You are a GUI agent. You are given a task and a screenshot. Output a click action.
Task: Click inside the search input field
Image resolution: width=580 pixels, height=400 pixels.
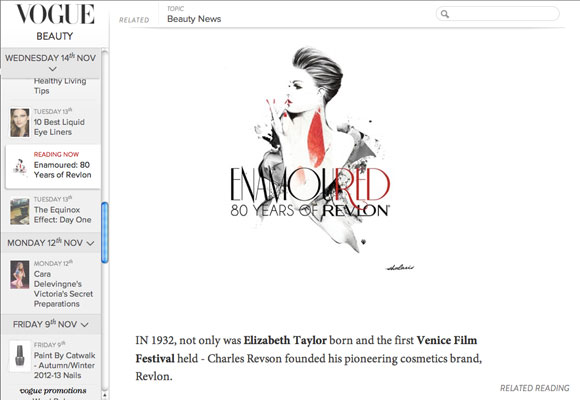coord(504,14)
